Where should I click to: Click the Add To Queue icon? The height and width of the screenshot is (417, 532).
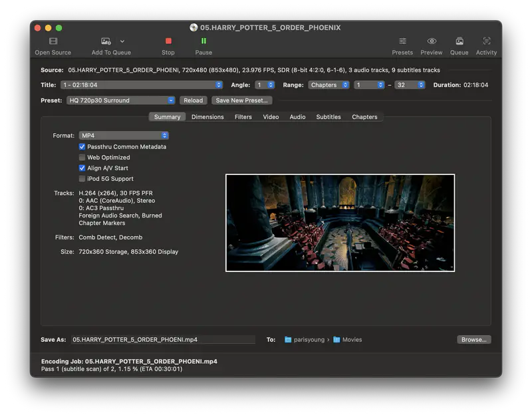106,40
